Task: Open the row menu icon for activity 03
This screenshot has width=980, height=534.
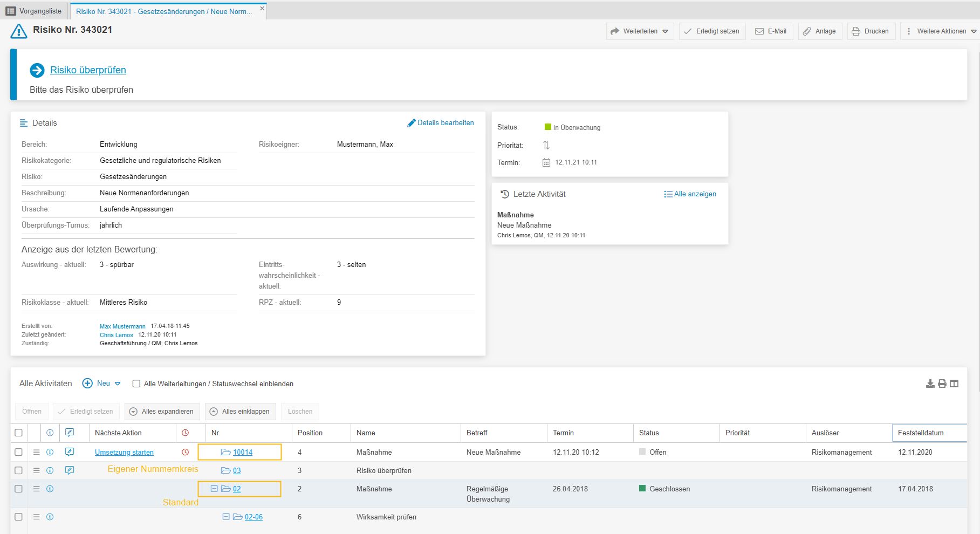Action: point(36,470)
